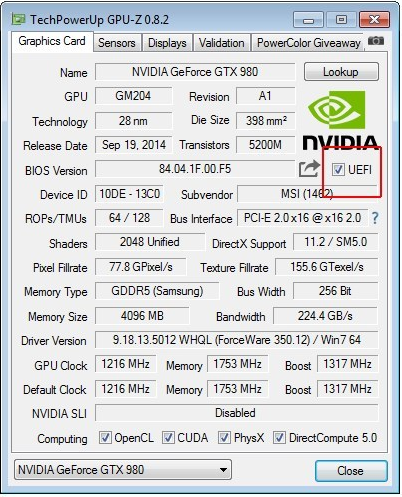Toggle the DirectCompute 5.0 checkbox
This screenshot has height=497, width=402.
(x=279, y=437)
